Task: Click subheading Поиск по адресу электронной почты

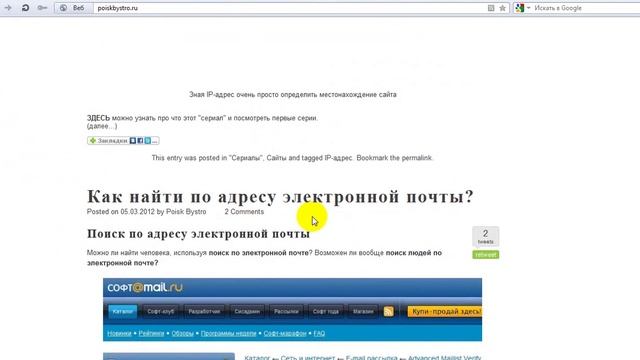Action: [x=198, y=234]
